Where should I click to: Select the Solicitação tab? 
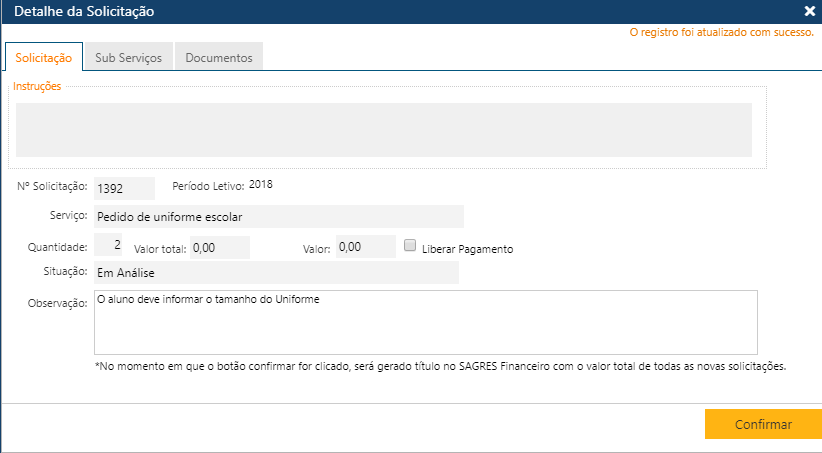click(x=43, y=58)
